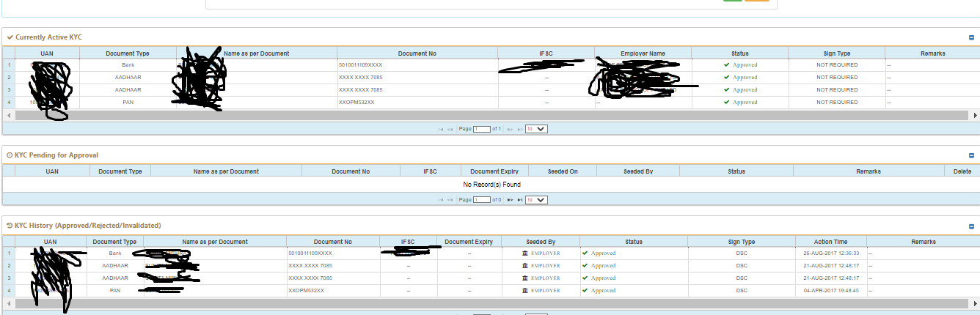Viewport: 980px width, 315px height.
Task: Select PAN number XXOPM532XX in Currently Active KYC
Action: point(356,103)
